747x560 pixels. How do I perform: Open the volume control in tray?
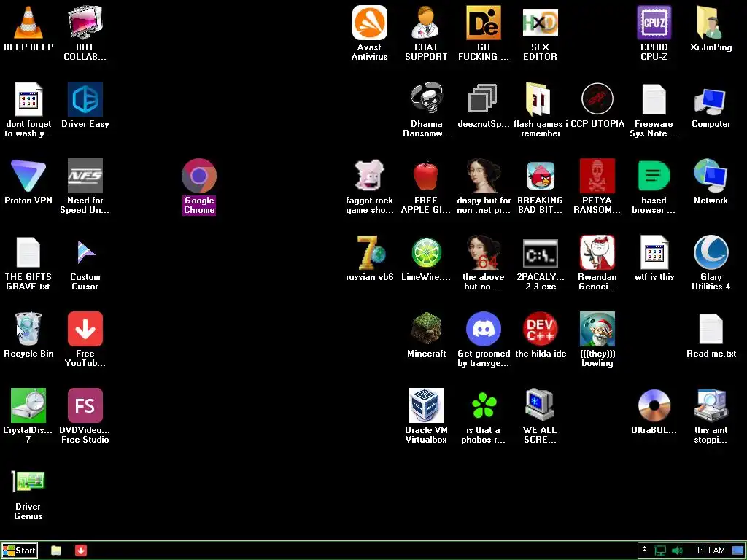(677, 551)
